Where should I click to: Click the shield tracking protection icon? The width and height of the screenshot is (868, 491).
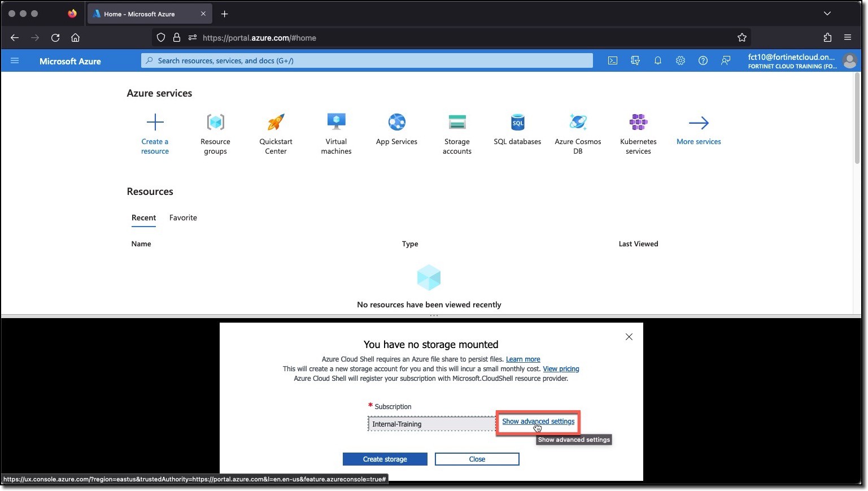click(x=161, y=38)
